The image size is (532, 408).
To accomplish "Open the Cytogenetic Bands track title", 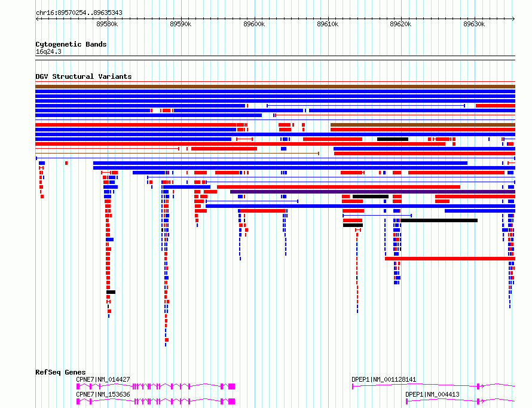I will 71,44.
